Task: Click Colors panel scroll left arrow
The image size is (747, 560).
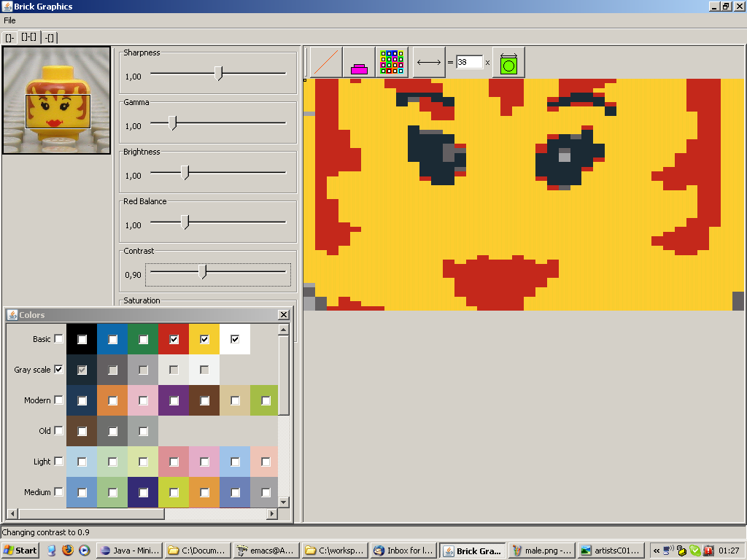Action: click(x=12, y=513)
